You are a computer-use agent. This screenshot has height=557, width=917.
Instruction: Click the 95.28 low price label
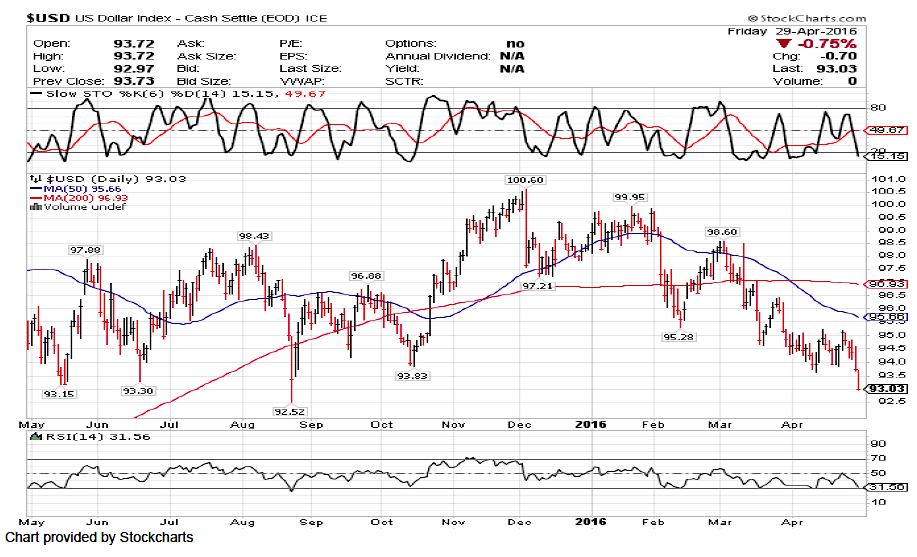click(678, 337)
